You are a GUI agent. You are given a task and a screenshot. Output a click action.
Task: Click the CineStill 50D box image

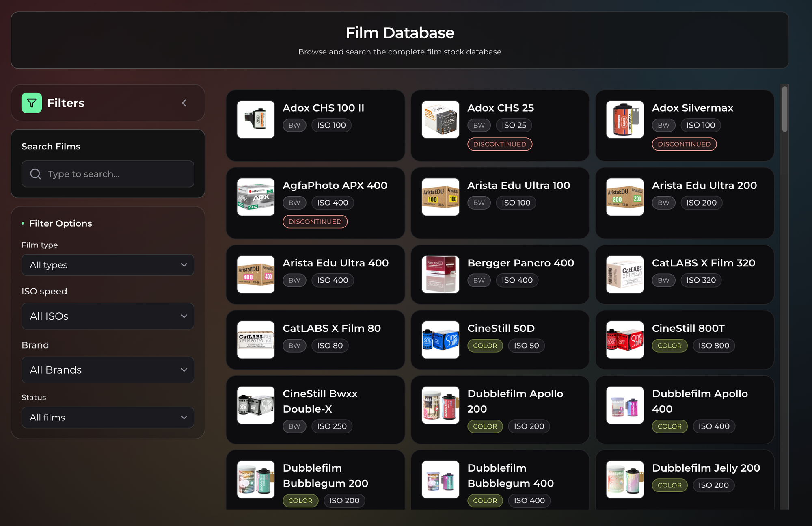(441, 340)
